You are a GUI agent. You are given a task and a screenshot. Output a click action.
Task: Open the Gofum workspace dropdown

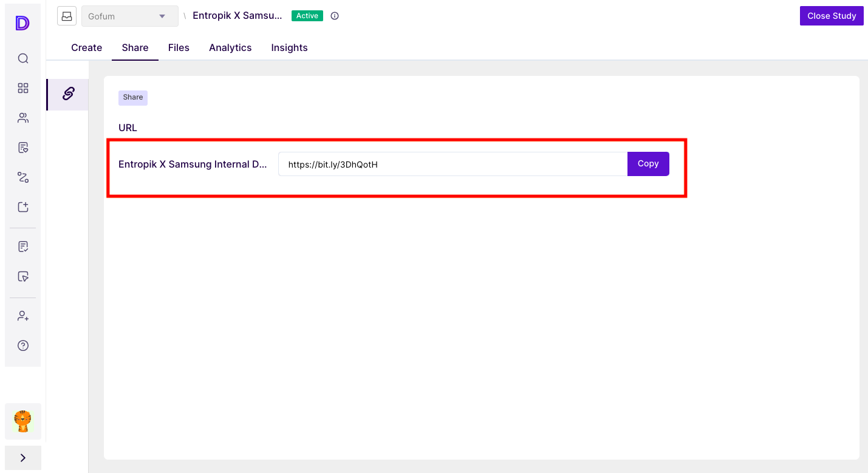click(130, 16)
